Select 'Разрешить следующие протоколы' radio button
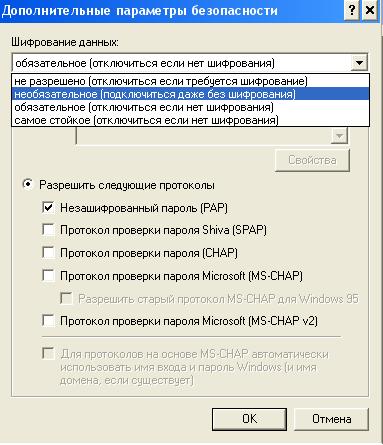Viewport: 383px width, 445px height. [x=28, y=184]
